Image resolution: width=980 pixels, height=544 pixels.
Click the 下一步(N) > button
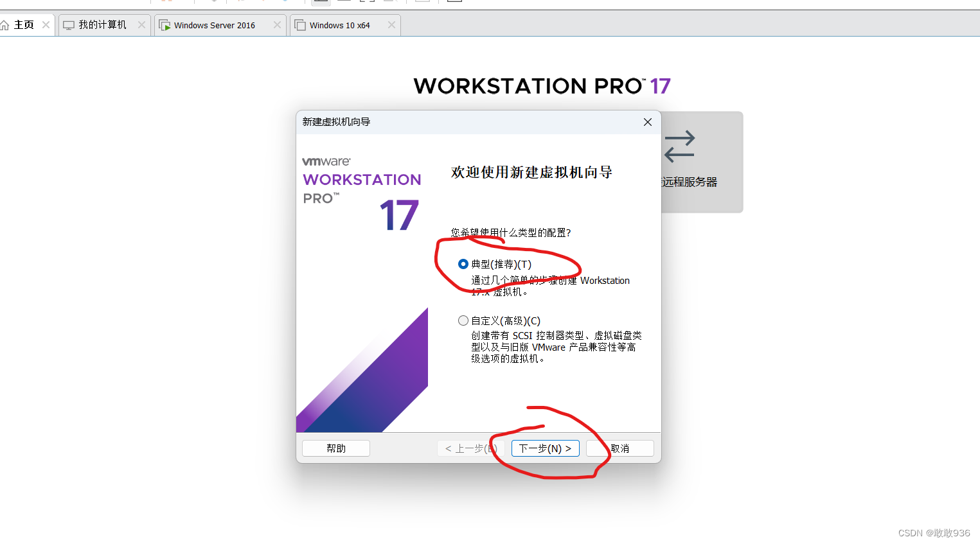(x=545, y=448)
